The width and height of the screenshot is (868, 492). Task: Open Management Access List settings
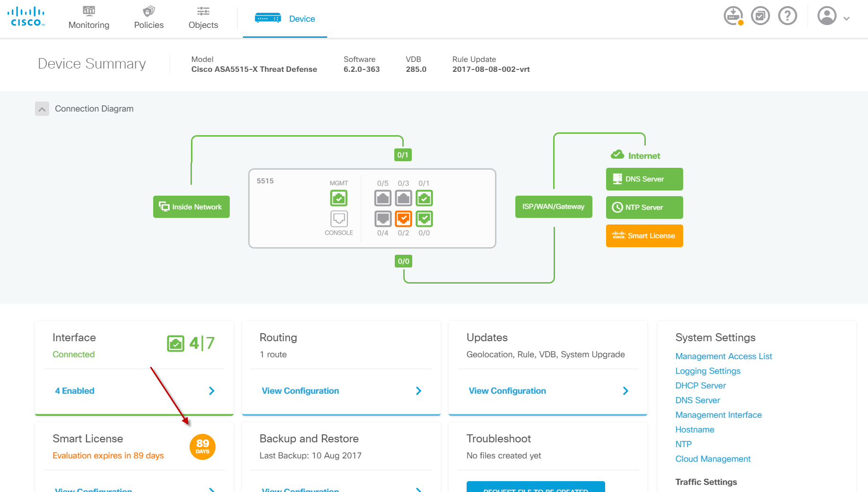coord(723,356)
